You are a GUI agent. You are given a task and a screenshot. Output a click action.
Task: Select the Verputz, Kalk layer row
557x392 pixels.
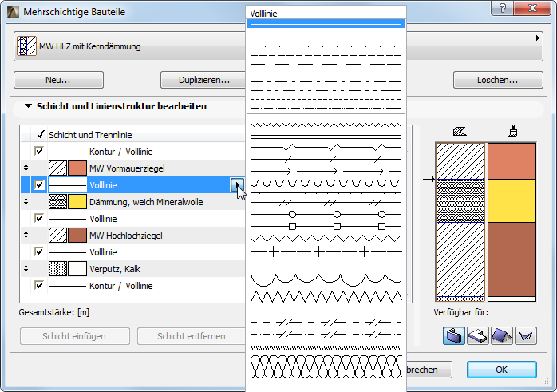pyautogui.click(x=132, y=269)
